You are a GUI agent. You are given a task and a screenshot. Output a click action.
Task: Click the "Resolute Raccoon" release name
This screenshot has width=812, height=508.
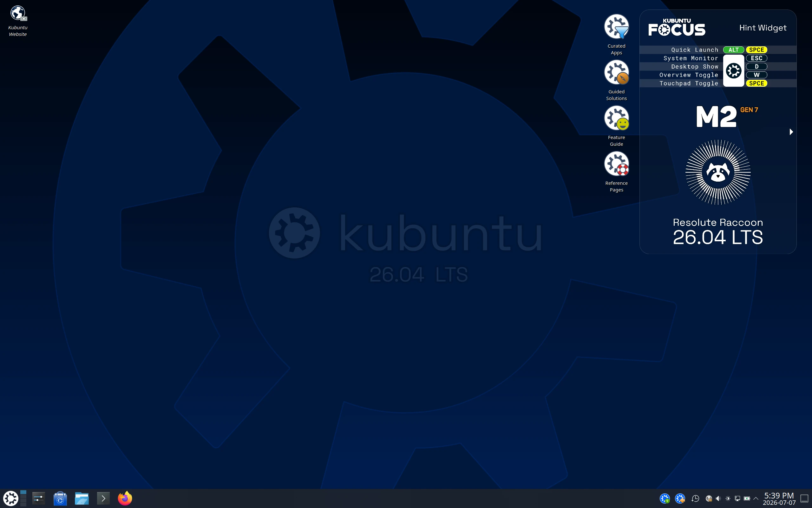click(x=718, y=223)
